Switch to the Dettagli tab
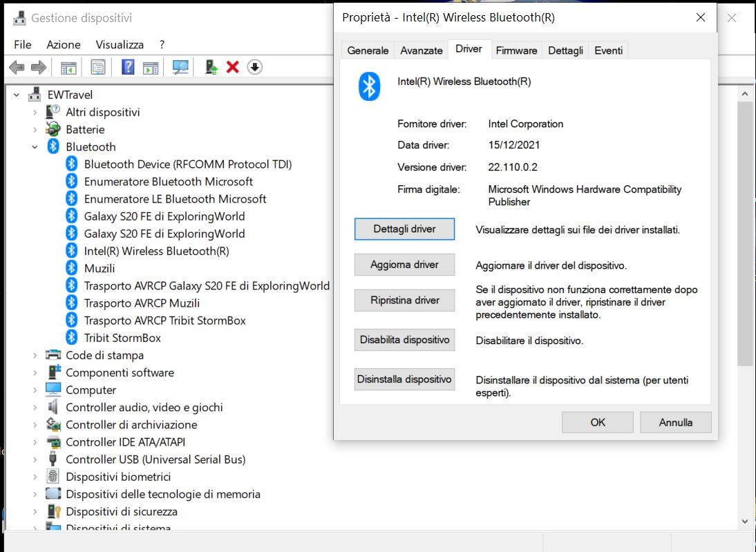756x552 pixels. (565, 50)
